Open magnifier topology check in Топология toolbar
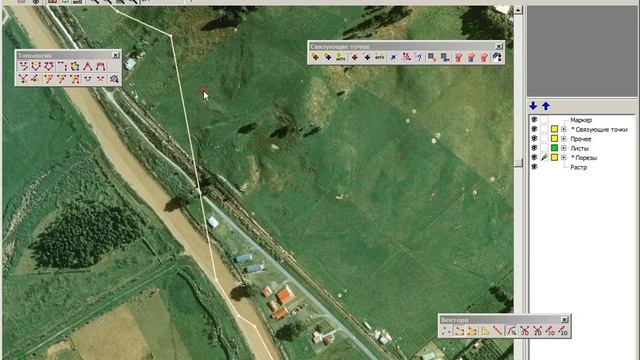 114,79
